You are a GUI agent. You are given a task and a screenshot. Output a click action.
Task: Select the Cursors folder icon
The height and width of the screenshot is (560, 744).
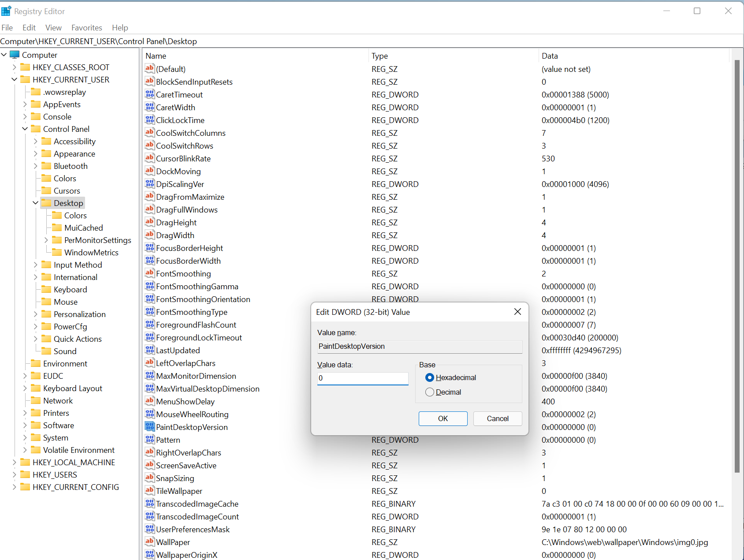click(x=46, y=190)
